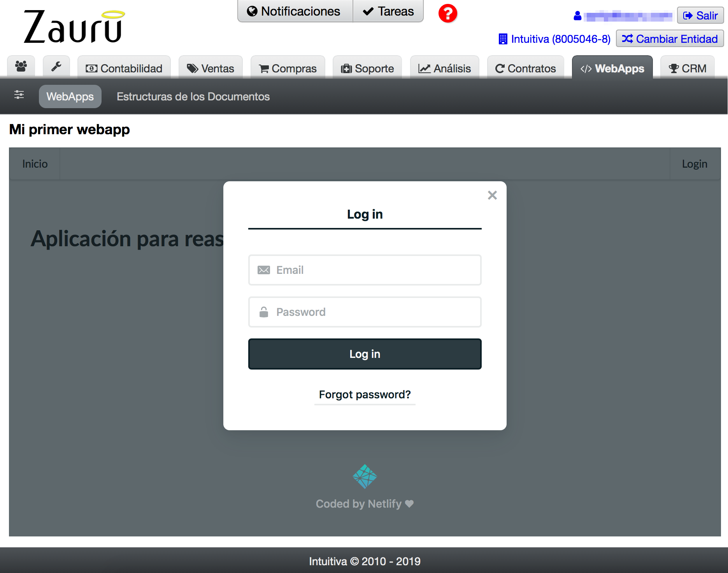728x573 pixels.
Task: Open the Compras tab
Action: coord(288,68)
